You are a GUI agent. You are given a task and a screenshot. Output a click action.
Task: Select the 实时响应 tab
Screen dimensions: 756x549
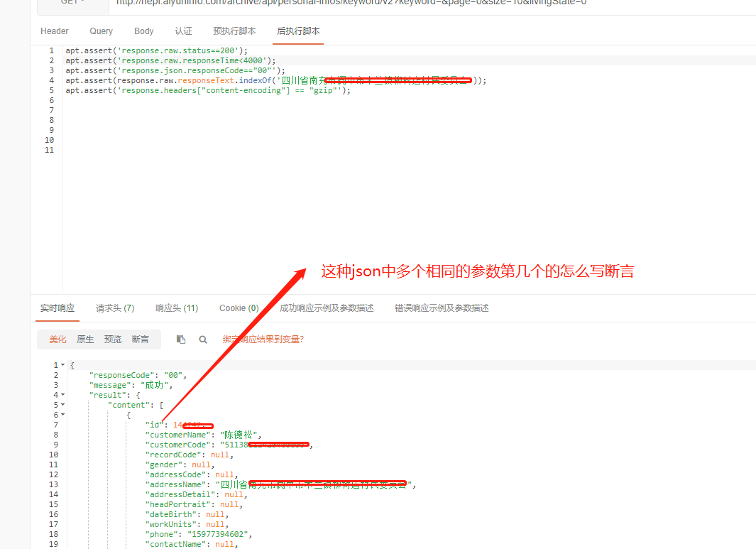tap(57, 308)
